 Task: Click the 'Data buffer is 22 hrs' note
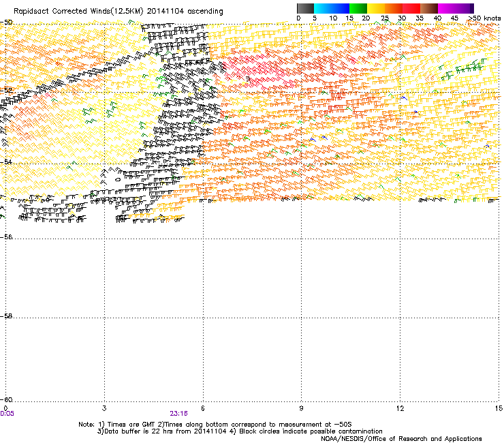click(240, 431)
